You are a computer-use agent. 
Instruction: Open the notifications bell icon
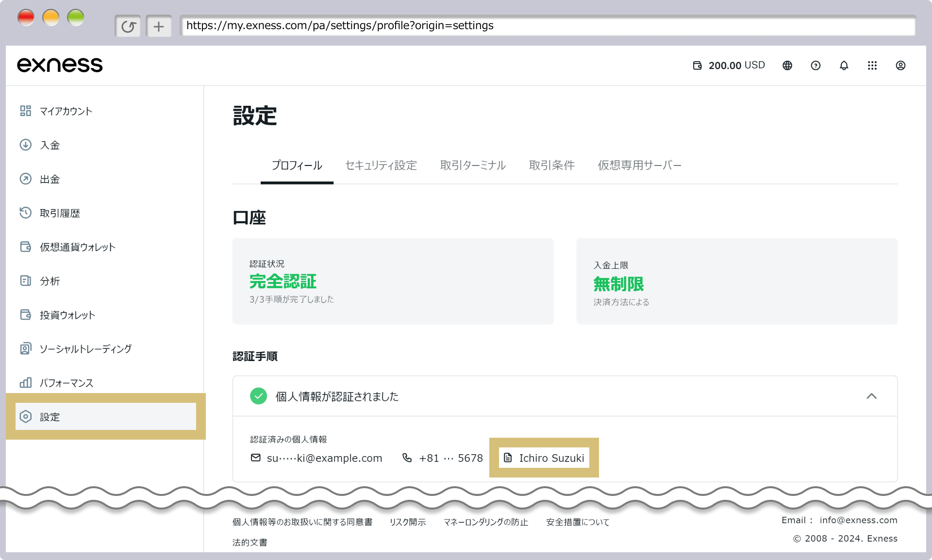pyautogui.click(x=844, y=66)
